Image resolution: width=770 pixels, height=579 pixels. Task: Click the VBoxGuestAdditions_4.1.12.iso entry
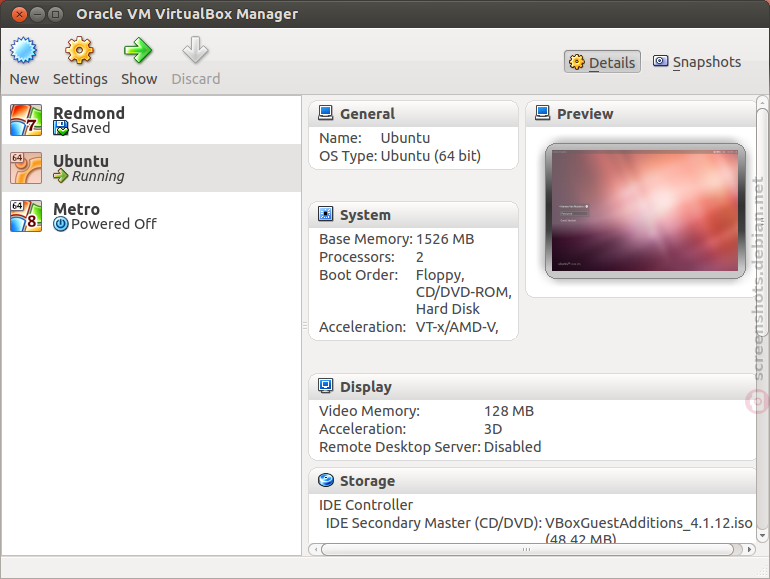pos(648,523)
